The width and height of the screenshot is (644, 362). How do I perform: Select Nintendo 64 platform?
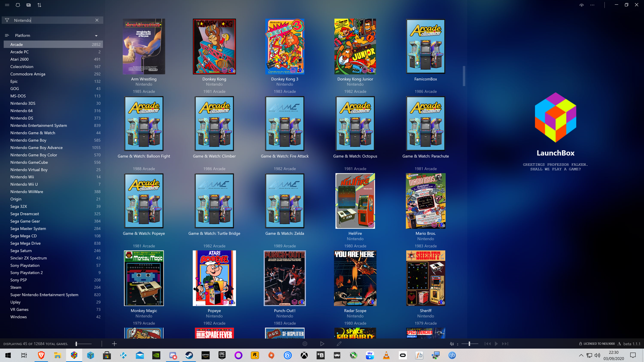[53, 111]
